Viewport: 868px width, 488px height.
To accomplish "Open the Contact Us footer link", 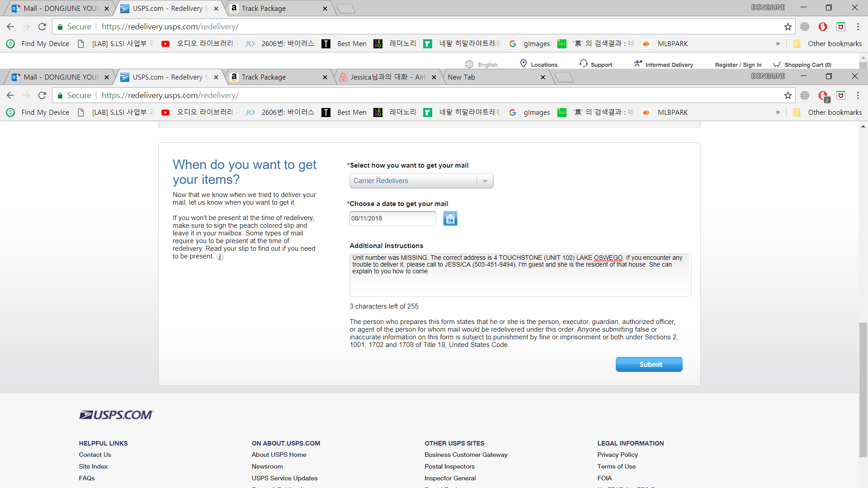I will (95, 455).
